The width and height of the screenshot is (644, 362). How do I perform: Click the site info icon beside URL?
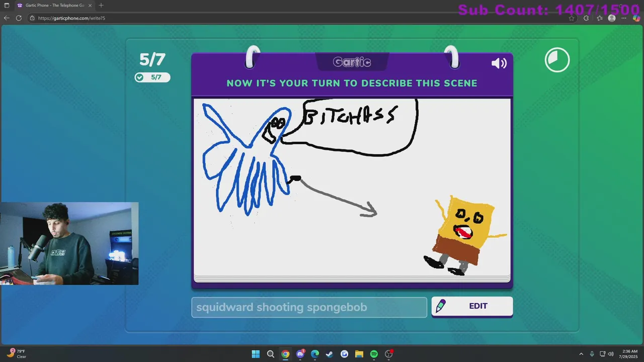(x=32, y=18)
